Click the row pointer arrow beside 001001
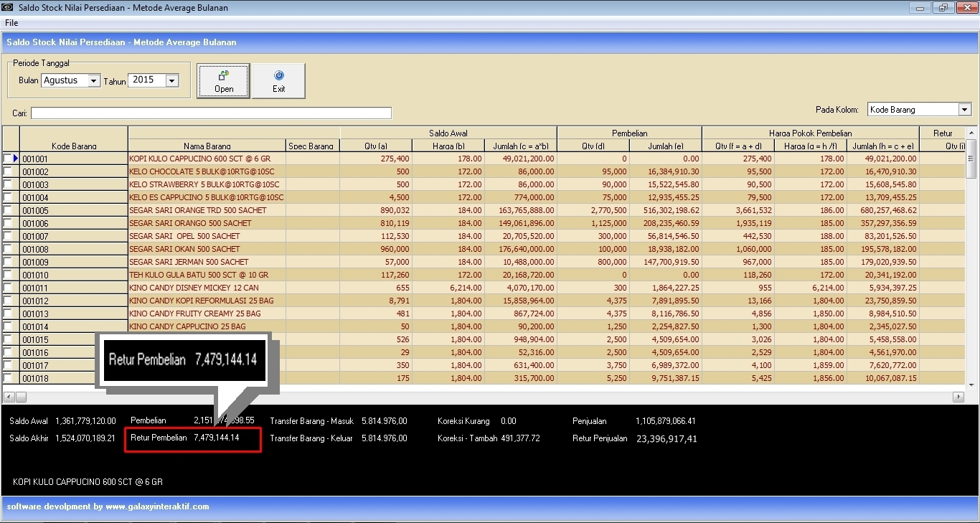980x523 pixels. (x=15, y=159)
